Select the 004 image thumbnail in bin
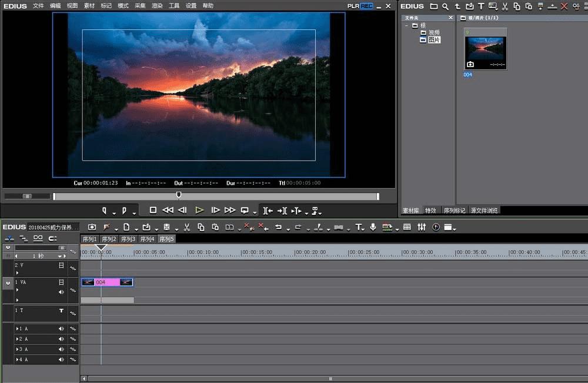The image size is (588, 383). (485, 49)
